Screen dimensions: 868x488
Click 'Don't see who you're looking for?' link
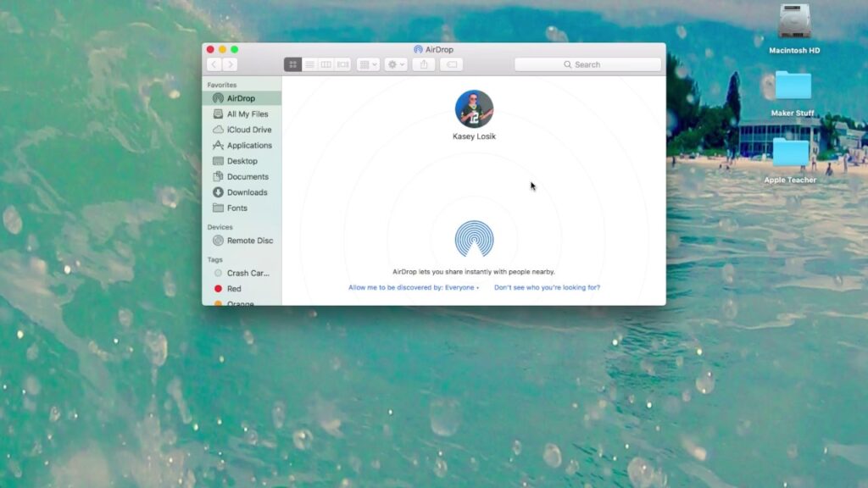point(547,287)
